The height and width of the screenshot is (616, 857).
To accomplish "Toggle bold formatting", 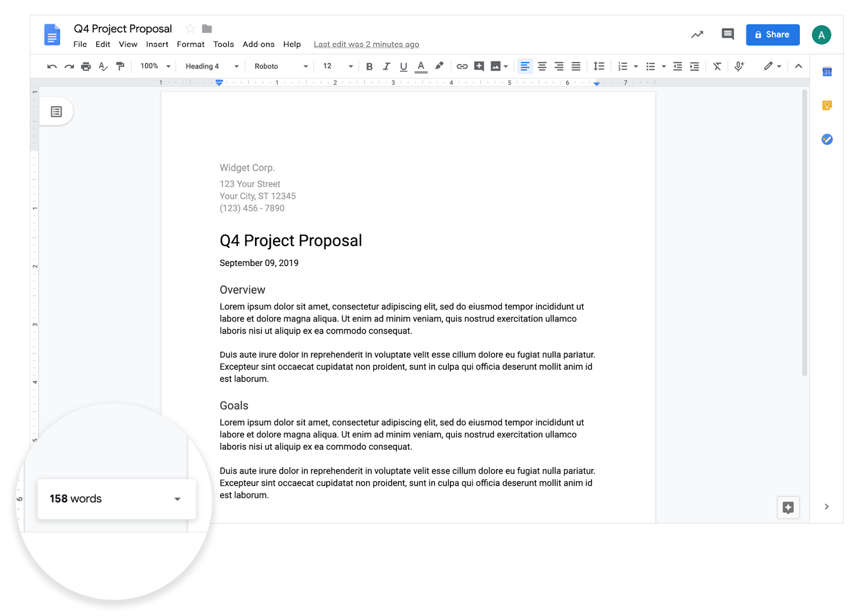I will [369, 66].
